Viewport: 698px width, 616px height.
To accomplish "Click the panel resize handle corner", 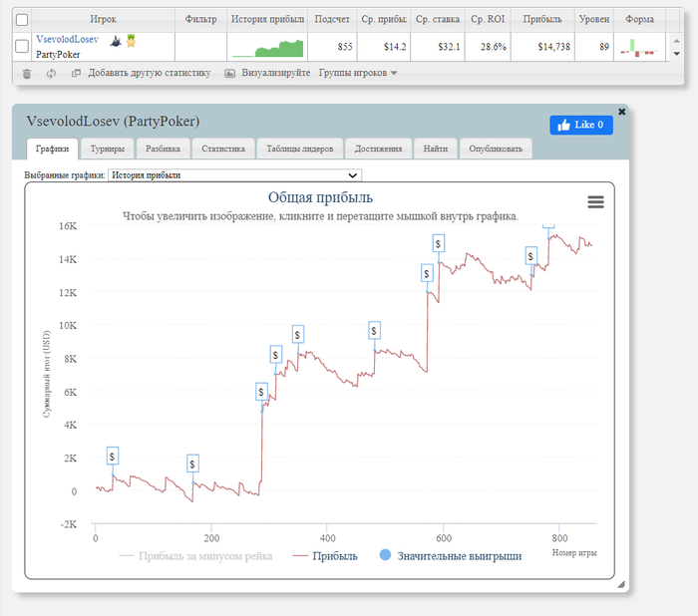I will coord(621,584).
